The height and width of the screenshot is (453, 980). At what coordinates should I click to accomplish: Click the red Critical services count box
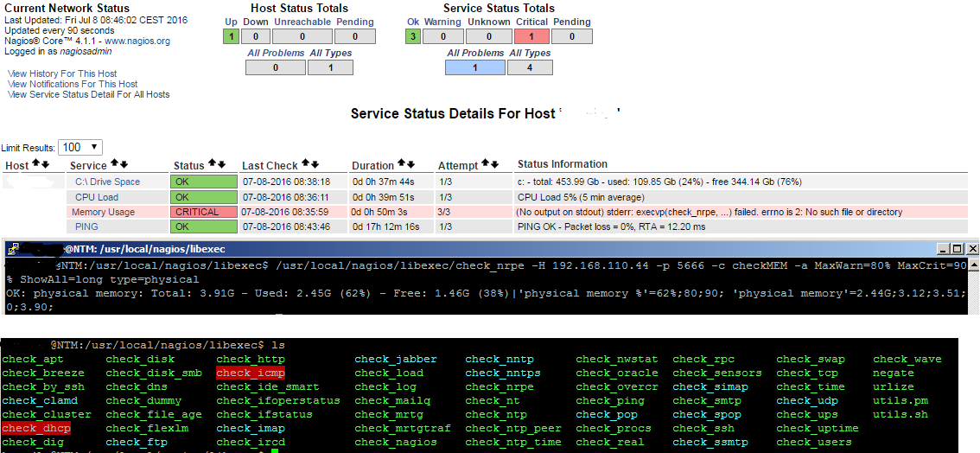click(x=531, y=36)
